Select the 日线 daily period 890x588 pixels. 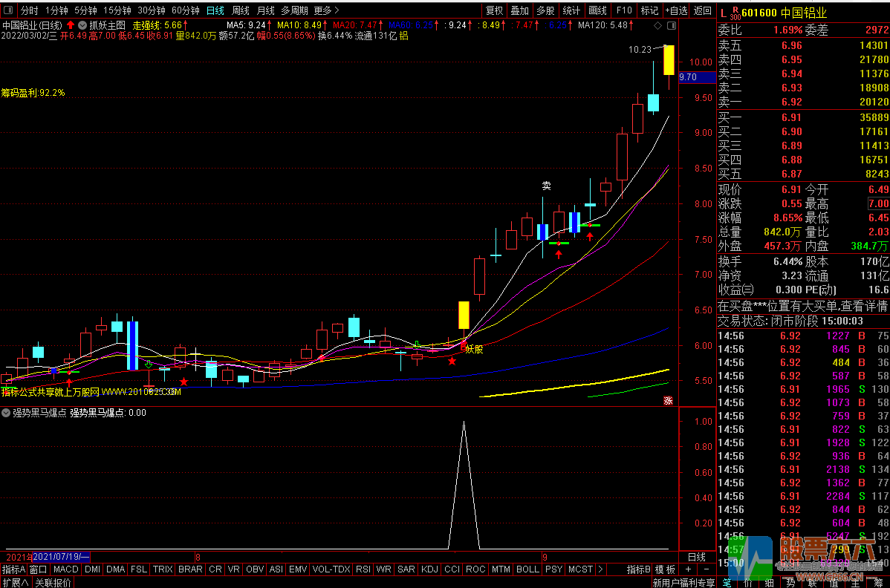click(x=215, y=10)
